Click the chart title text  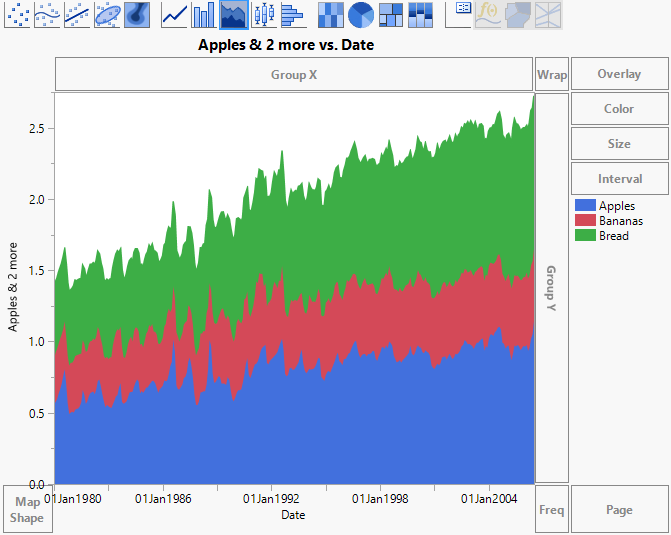286,45
